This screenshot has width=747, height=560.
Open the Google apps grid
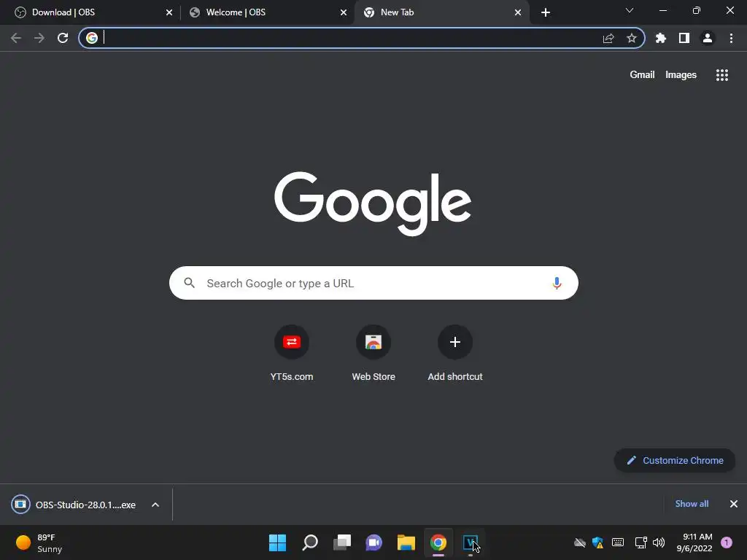pyautogui.click(x=721, y=75)
